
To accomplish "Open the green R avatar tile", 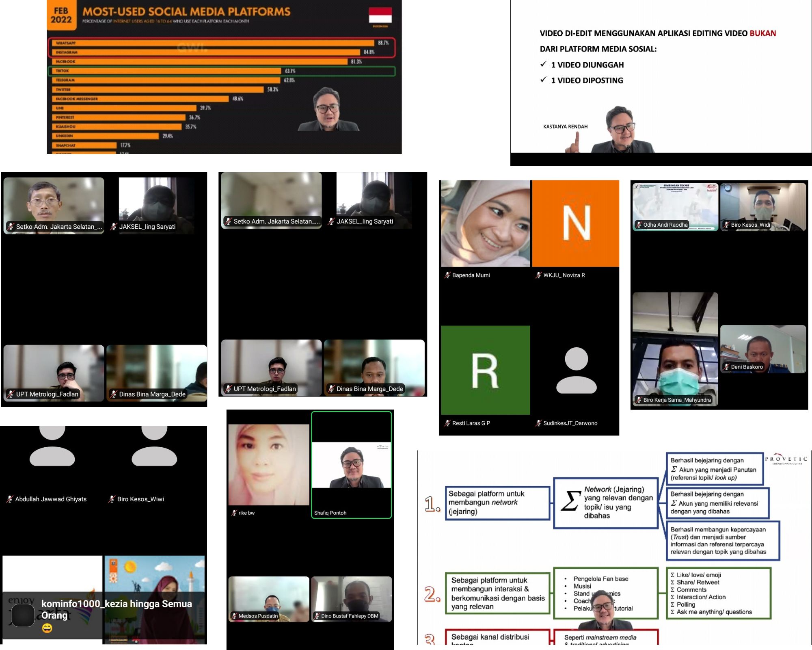I will [485, 370].
